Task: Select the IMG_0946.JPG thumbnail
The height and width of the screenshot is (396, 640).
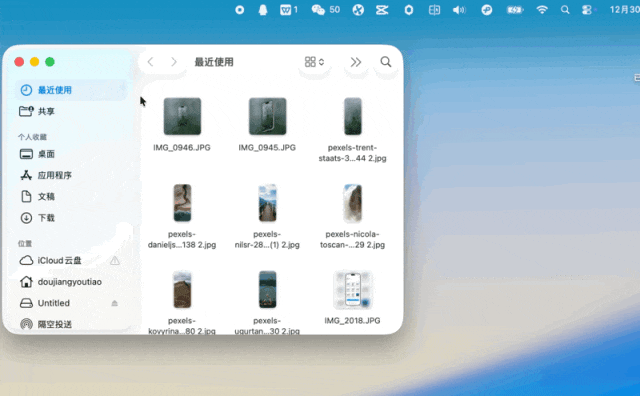Action: tap(182, 116)
